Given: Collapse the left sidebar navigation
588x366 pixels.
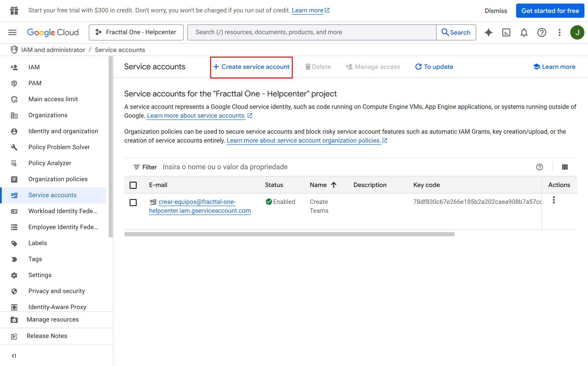Looking at the screenshot, I should (x=14, y=356).
